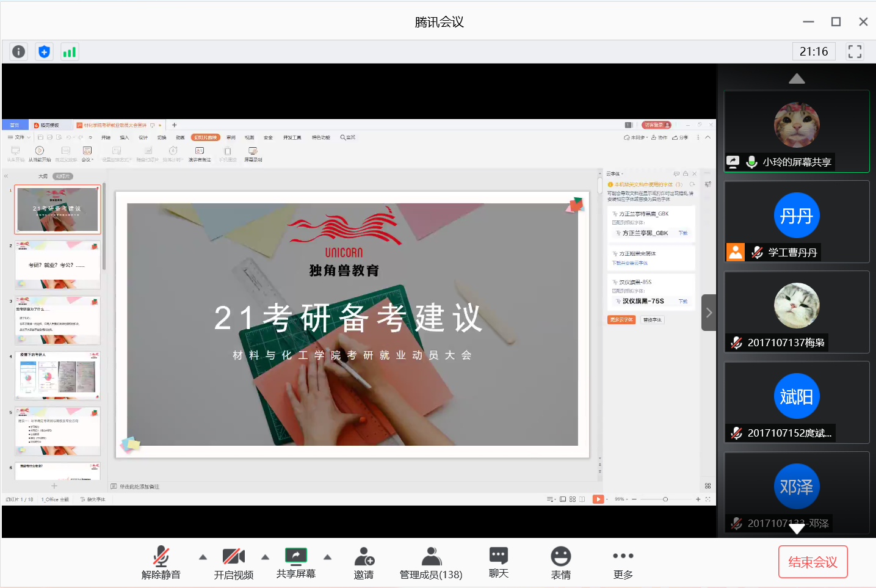Close the 云字体 cloud font panel
This screenshot has height=588, width=876.
pyautogui.click(x=694, y=174)
